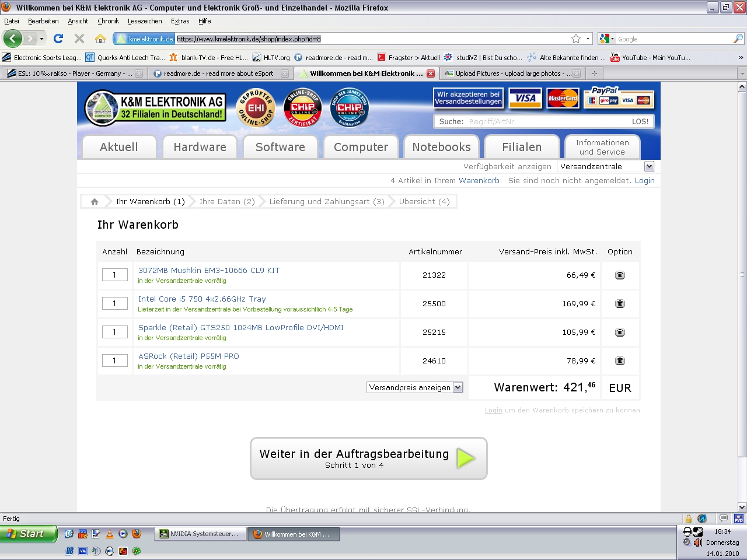The height and width of the screenshot is (560, 747).
Task: Open the Start menu
Action: click(x=29, y=533)
